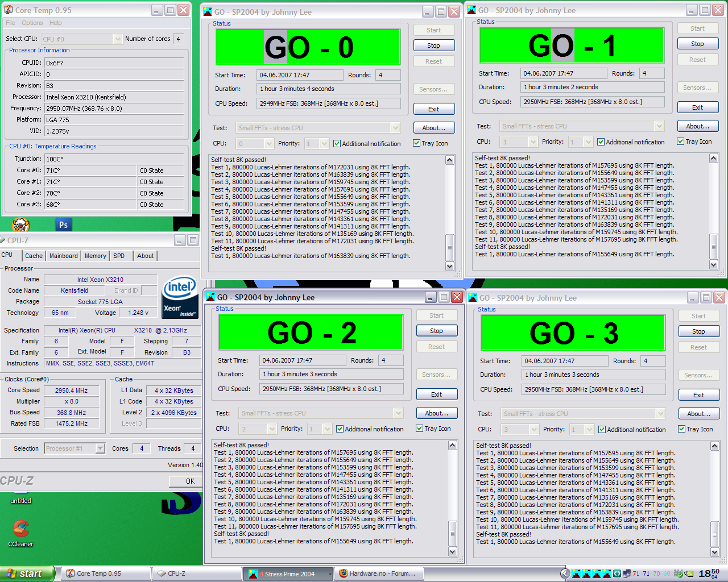Image resolution: width=728 pixels, height=582 pixels.
Task: Switch to Memory tab in CPU-Z
Action: click(x=96, y=256)
